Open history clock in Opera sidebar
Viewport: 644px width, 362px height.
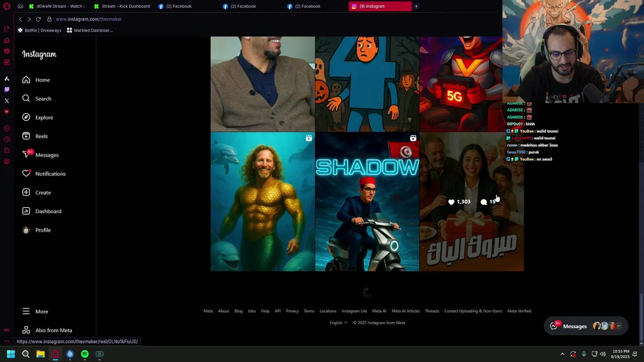point(7,139)
